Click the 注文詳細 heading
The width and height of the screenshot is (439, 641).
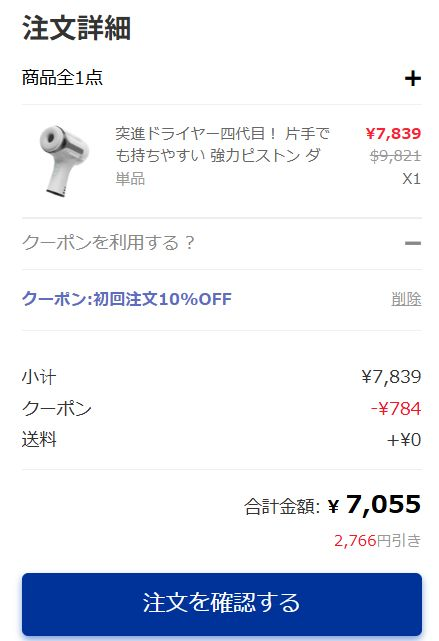coord(76,28)
